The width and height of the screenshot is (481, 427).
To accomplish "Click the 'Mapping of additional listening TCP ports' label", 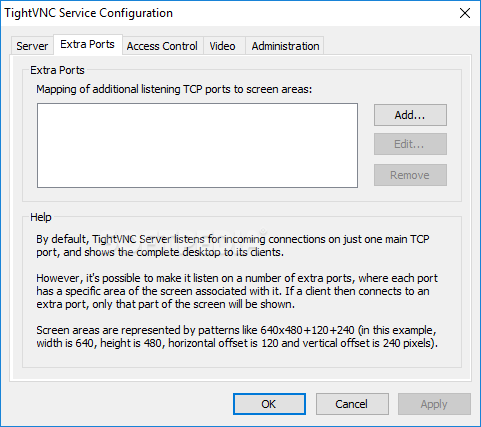I will [x=174, y=89].
